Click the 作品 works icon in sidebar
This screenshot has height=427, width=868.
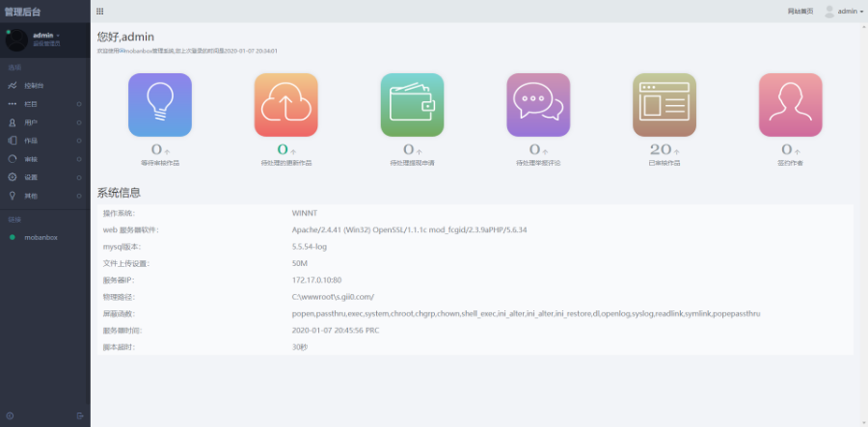tap(13, 141)
